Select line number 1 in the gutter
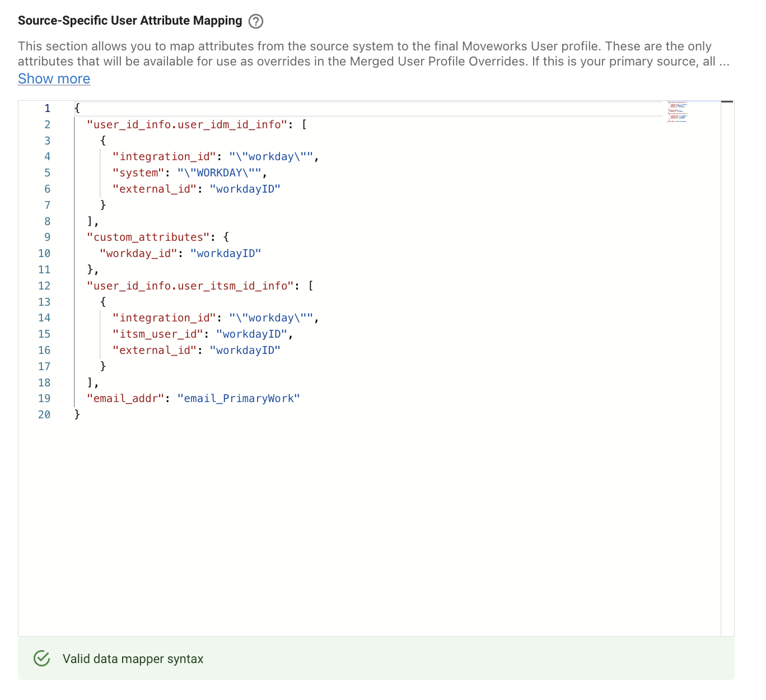766x700 pixels. click(47, 108)
